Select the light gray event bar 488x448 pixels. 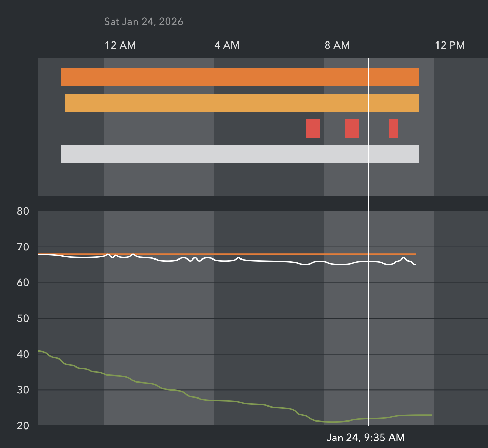239,154
